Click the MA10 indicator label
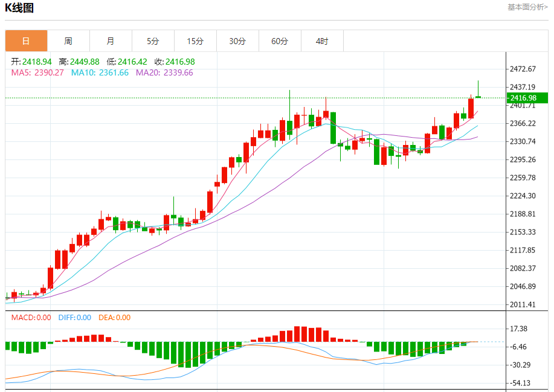 100,72
